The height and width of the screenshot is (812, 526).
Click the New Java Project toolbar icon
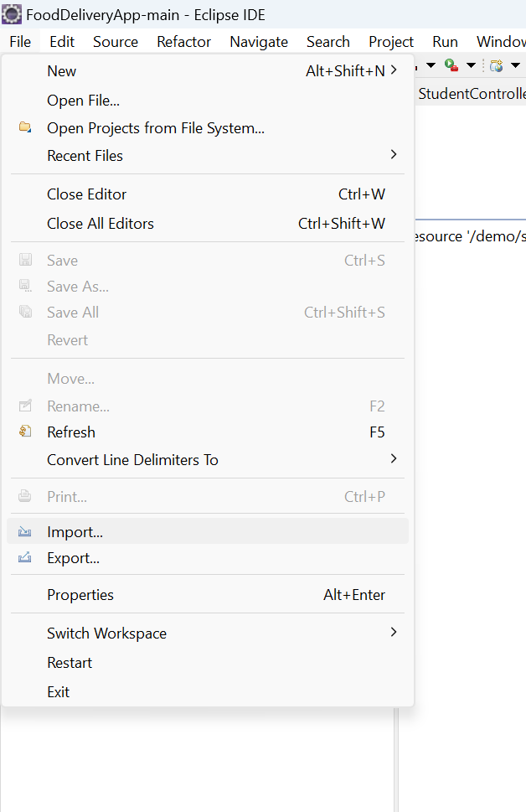(497, 65)
